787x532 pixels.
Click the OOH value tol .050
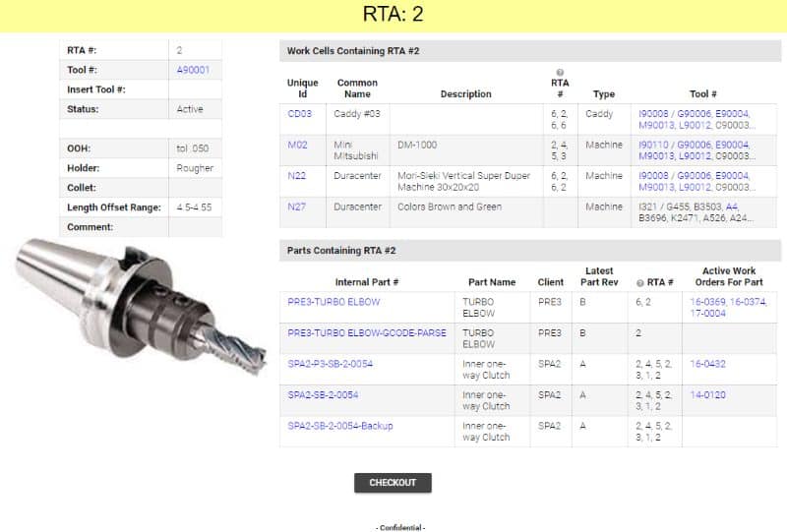click(192, 148)
